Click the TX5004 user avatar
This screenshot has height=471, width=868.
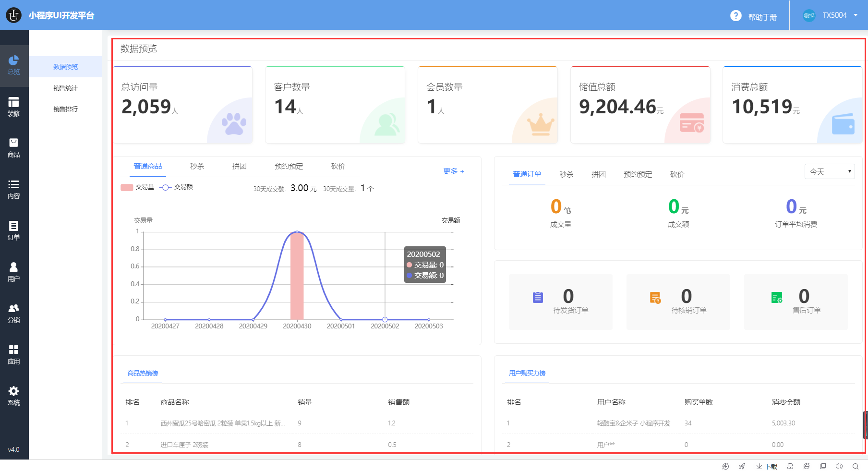pos(809,15)
